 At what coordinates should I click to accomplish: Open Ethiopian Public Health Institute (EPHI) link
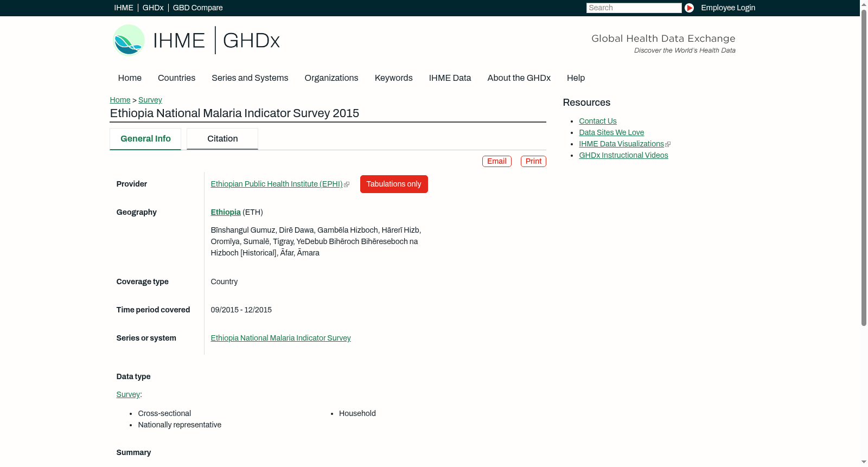[277, 184]
